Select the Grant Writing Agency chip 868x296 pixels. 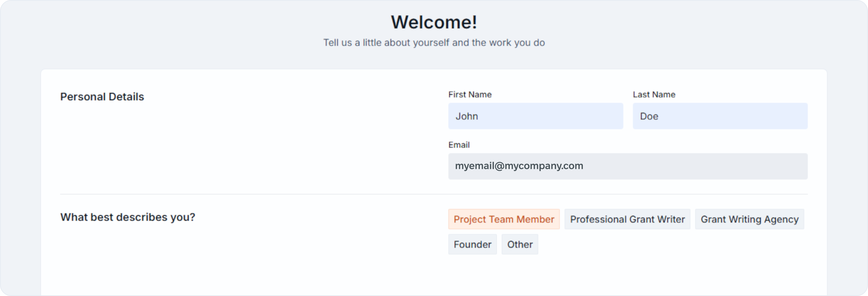point(749,219)
